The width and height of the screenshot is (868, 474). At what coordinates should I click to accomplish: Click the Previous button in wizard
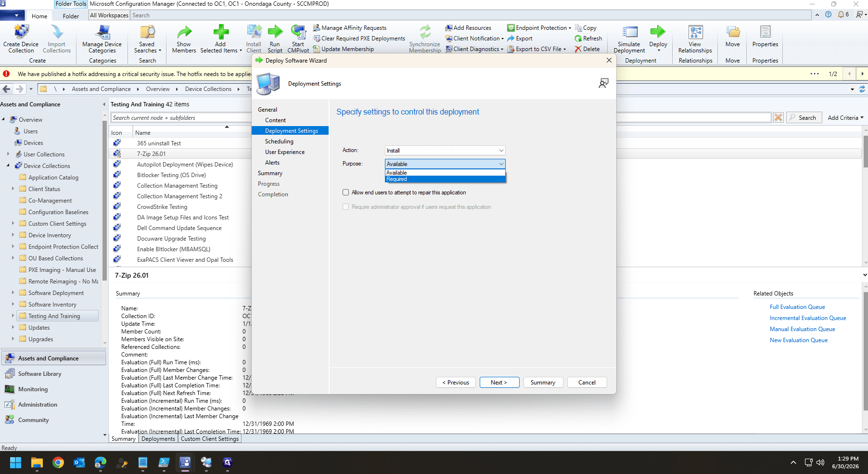[456, 383]
